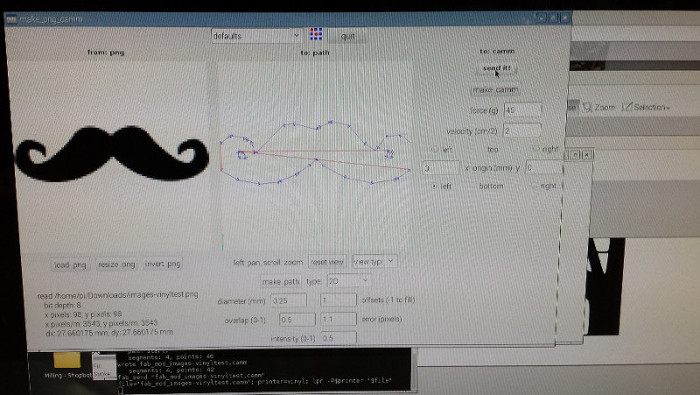Screen dimensions: 700x395
Task: Click the velocity input field
Action: click(x=522, y=131)
